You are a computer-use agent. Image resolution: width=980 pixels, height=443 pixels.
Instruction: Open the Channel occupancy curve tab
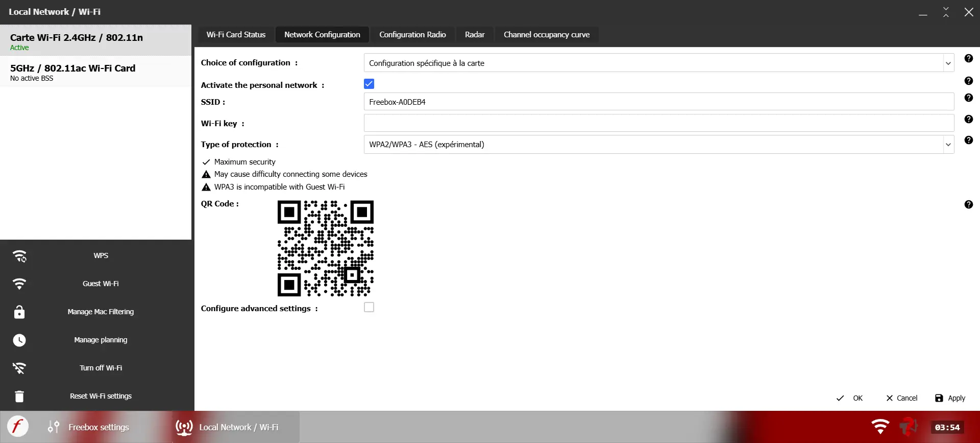point(547,35)
